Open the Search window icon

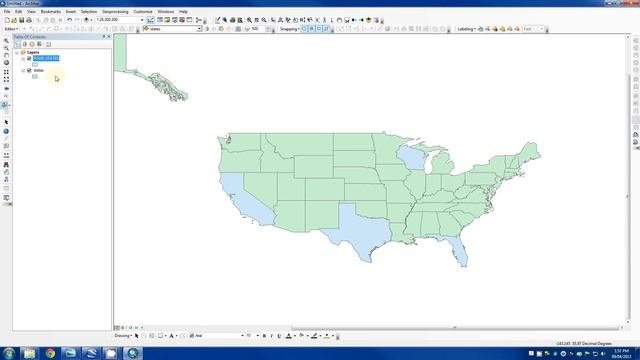pyautogui.click(x=175, y=20)
